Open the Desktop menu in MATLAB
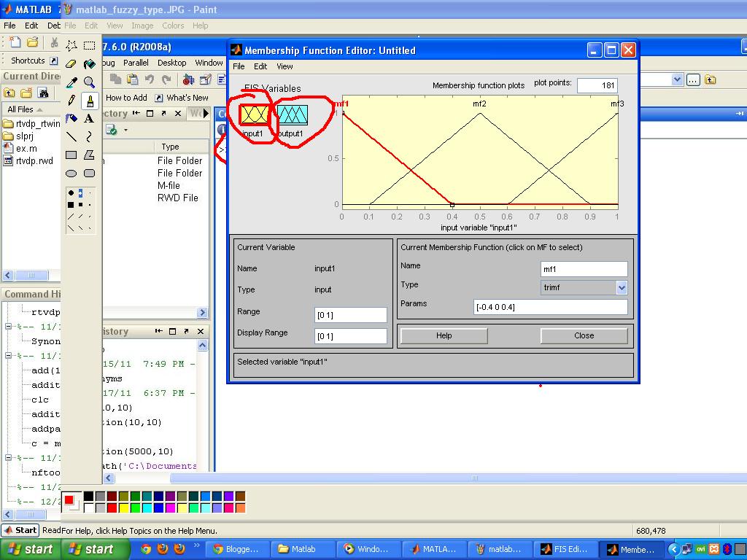The image size is (747, 560). coord(172,63)
